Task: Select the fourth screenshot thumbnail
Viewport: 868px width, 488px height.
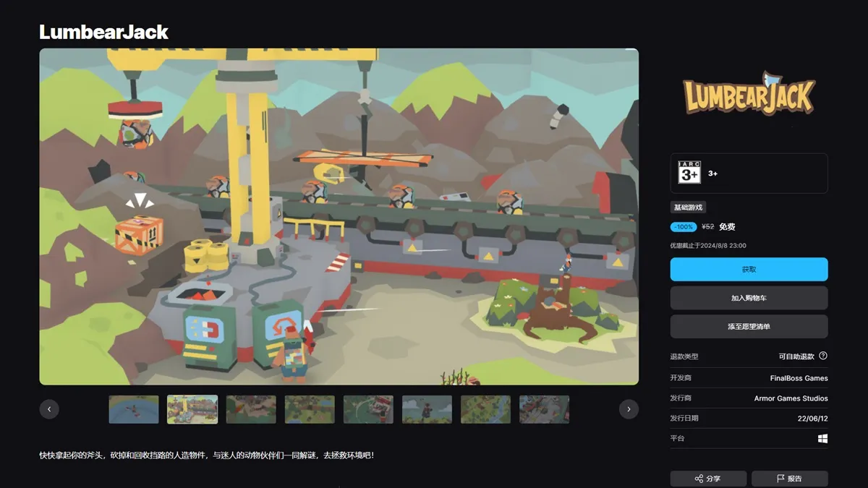Action: click(x=310, y=409)
